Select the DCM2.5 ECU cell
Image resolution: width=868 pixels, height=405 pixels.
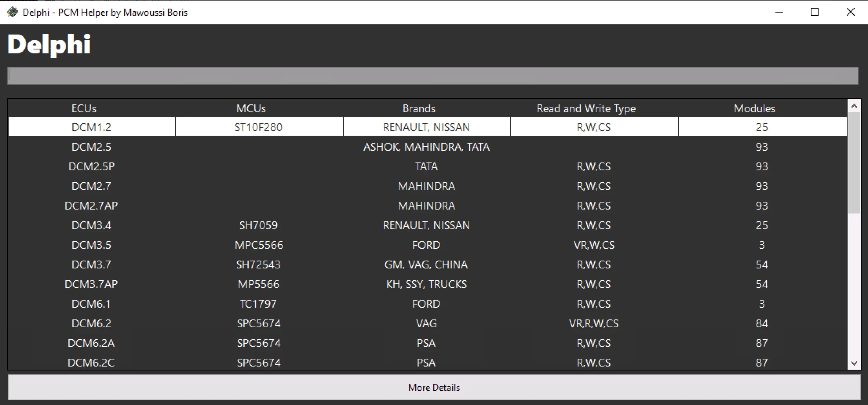point(91,147)
